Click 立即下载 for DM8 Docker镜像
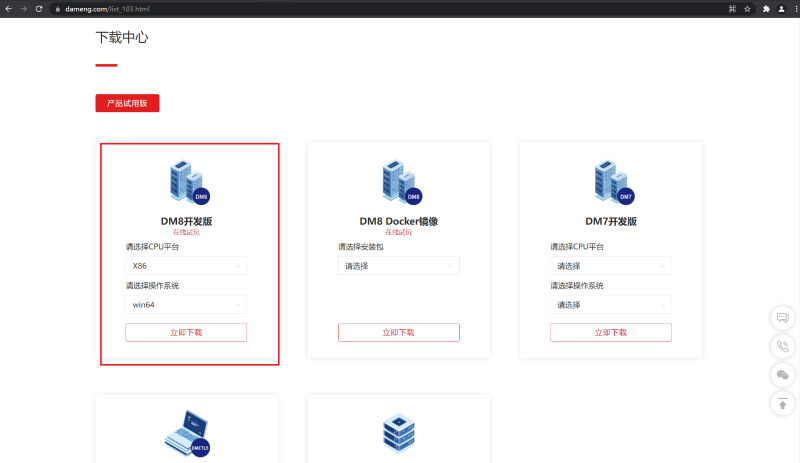The width and height of the screenshot is (800, 463). (399, 332)
